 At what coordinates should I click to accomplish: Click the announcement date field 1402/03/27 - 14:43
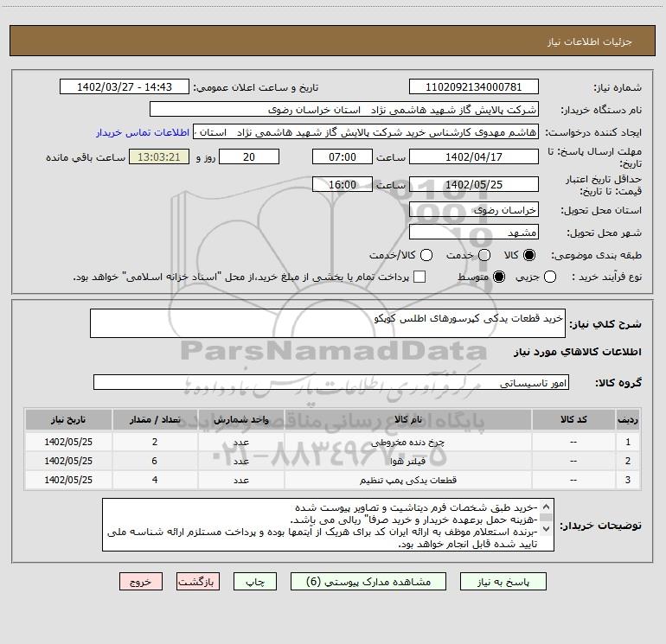coord(125,86)
